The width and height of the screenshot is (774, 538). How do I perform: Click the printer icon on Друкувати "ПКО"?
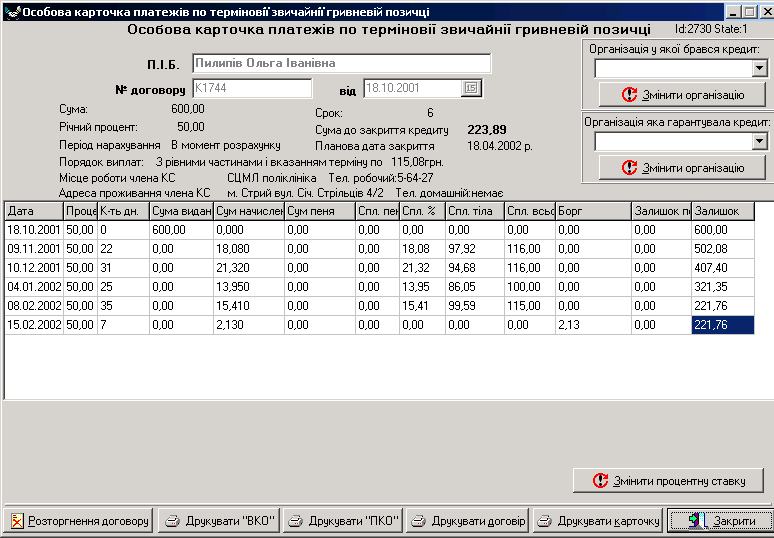(295, 521)
